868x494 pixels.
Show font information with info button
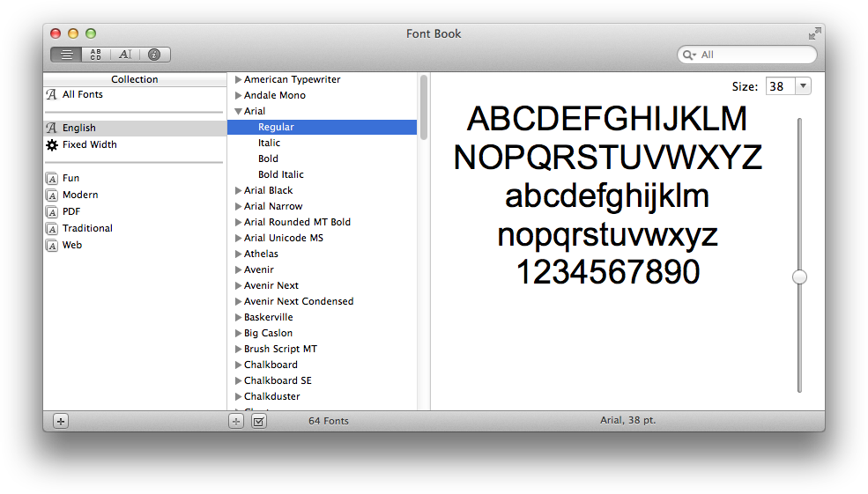tap(154, 55)
